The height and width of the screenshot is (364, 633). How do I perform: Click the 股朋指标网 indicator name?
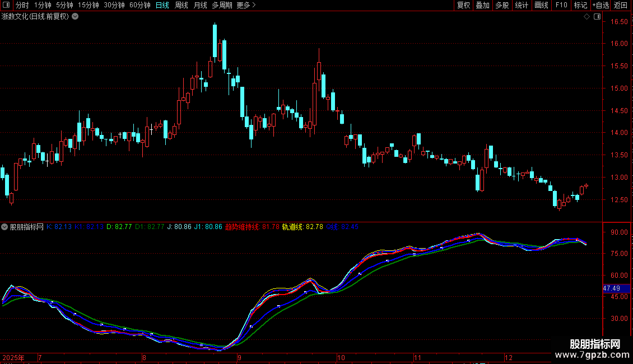pos(27,227)
